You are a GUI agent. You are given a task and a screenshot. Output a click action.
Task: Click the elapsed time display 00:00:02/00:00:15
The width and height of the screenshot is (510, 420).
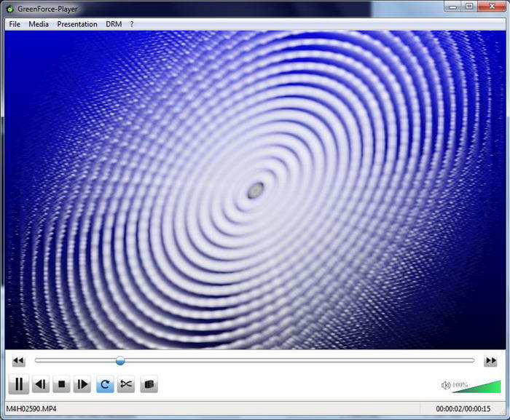tap(463, 408)
